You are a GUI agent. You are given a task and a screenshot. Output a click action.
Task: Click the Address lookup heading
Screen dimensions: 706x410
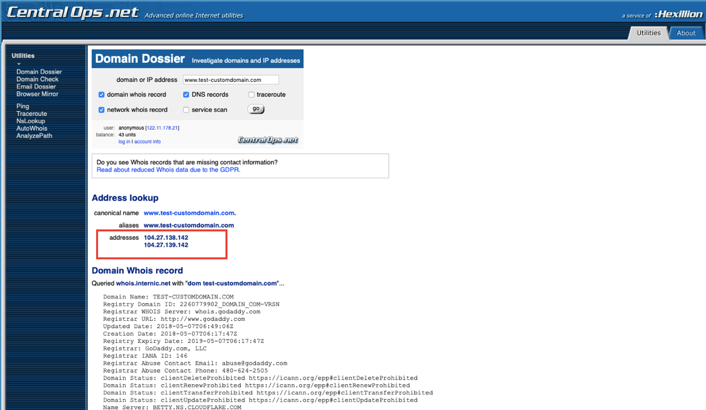(x=125, y=198)
